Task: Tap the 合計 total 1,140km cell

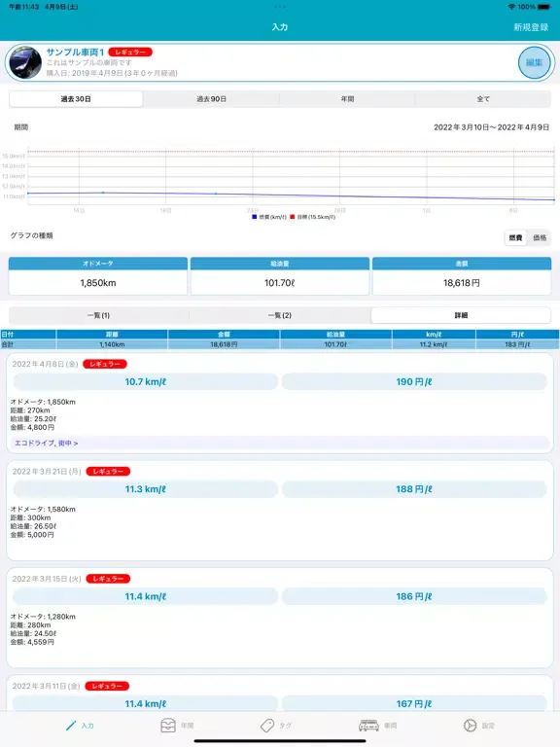Action: (112, 344)
